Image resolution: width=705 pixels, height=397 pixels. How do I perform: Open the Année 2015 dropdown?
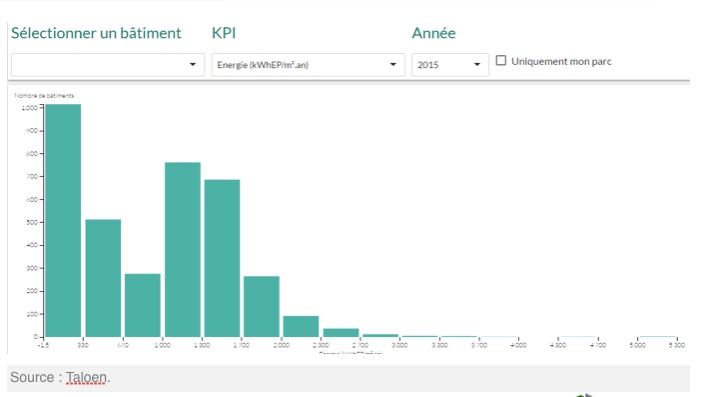450,65
